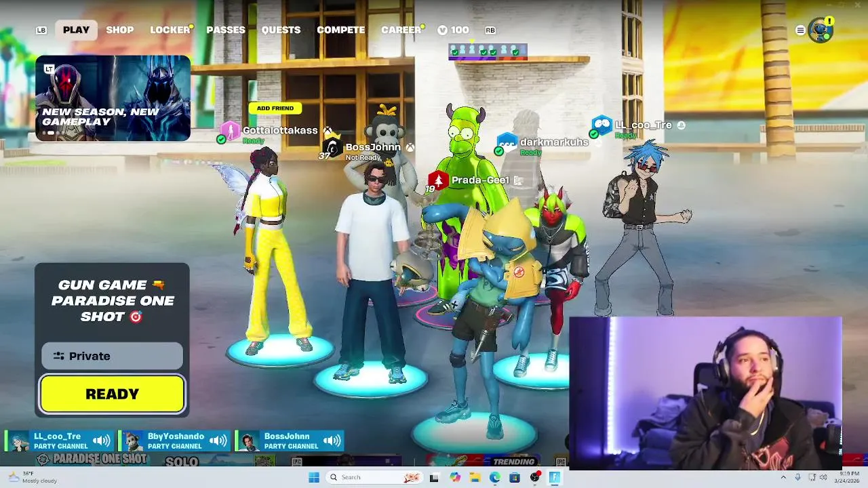Open the taskbar app with red notification dot

click(x=535, y=477)
